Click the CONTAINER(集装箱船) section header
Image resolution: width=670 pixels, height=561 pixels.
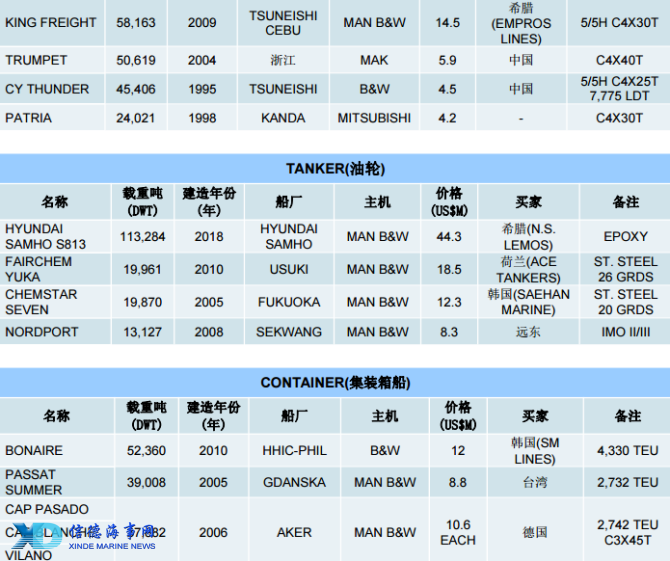pyautogui.click(x=335, y=382)
